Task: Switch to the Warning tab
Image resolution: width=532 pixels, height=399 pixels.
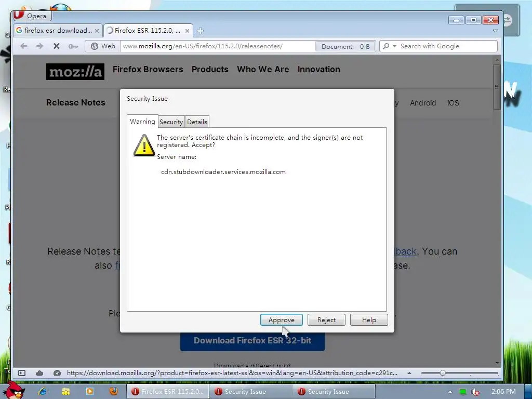Action: 142,122
